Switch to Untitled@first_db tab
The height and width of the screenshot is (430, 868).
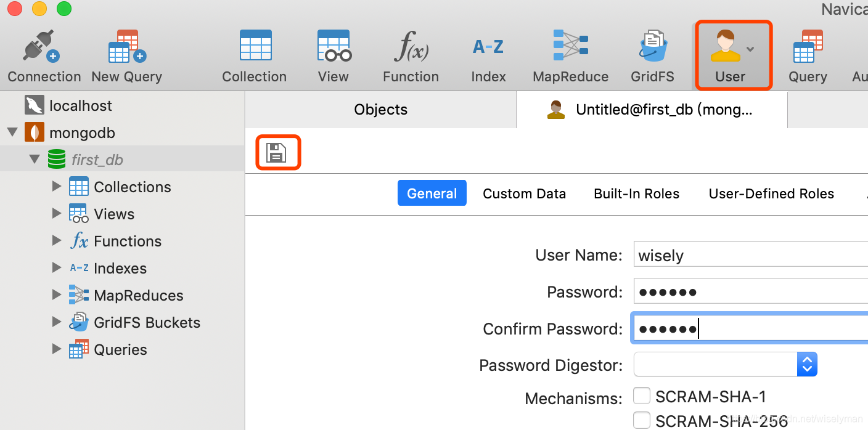coord(652,110)
